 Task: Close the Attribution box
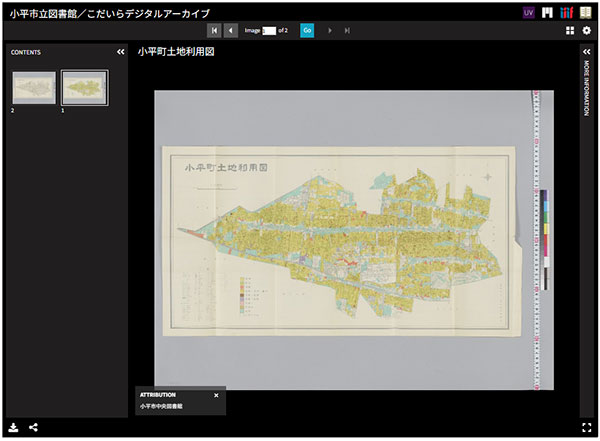click(x=216, y=395)
